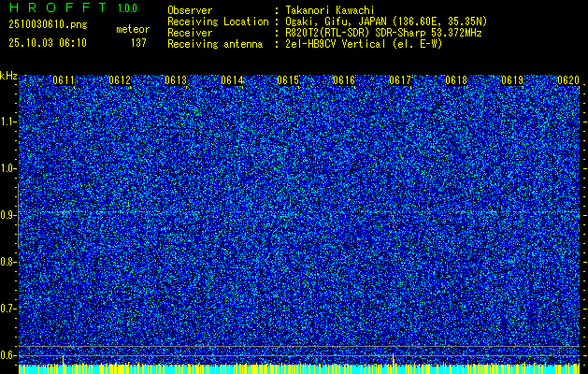Click the 0611 time marker
The height and width of the screenshot is (374, 588).
tap(64, 80)
